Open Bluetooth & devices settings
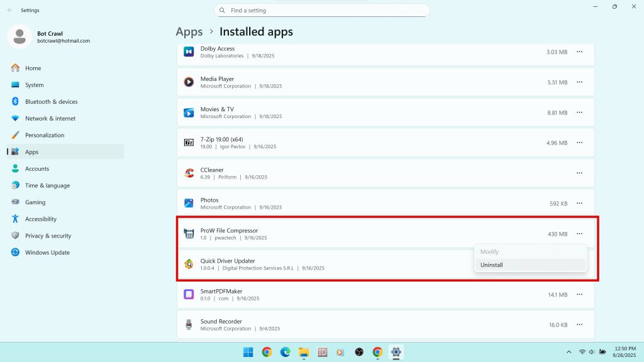 pos(51,102)
